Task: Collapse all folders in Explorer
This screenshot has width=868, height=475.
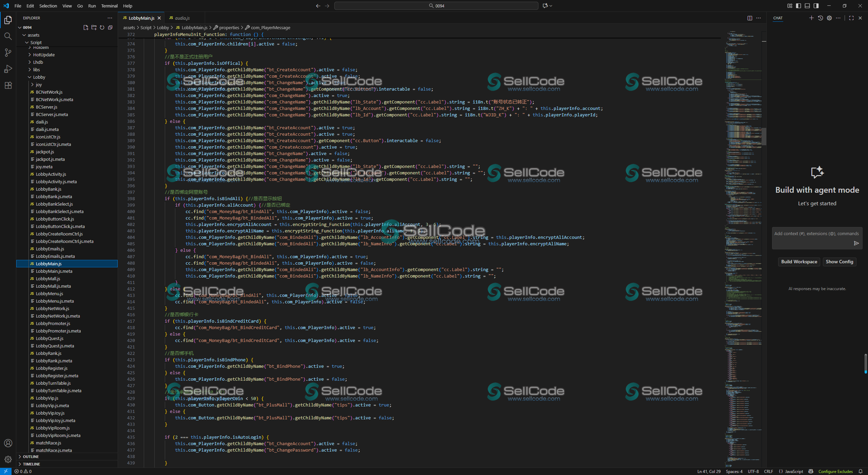Action: click(x=110, y=27)
